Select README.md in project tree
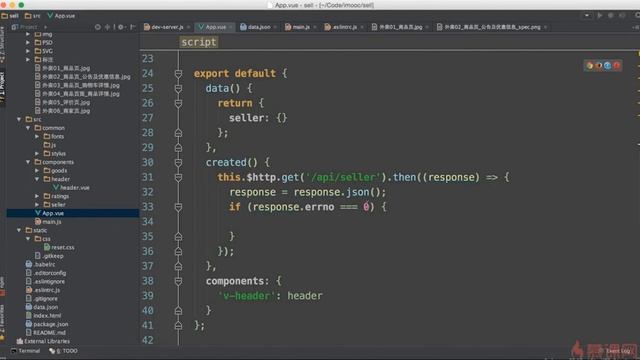Image resolution: width=640 pixels, height=360 pixels. pos(46,333)
